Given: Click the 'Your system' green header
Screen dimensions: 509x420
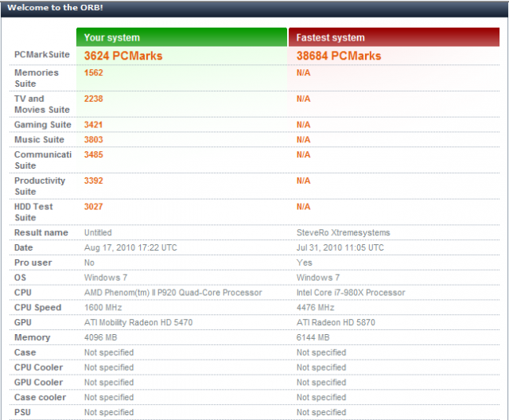Looking at the screenshot, I should [x=182, y=37].
